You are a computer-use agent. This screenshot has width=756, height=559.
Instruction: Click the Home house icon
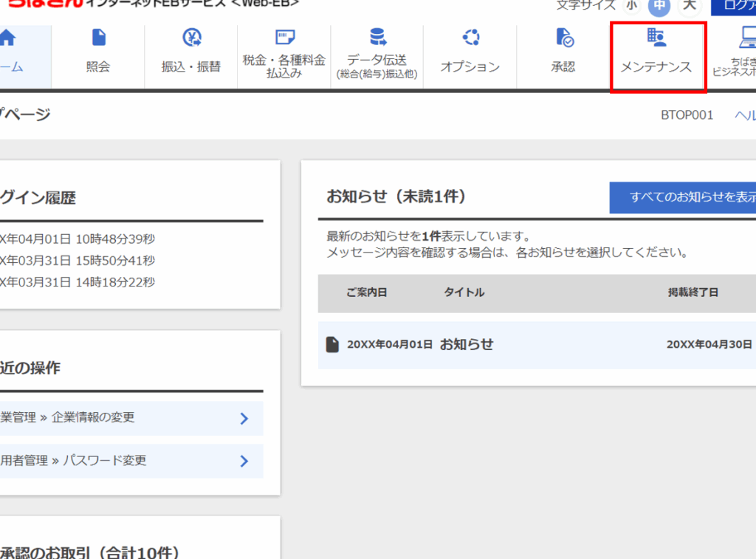[x=7, y=38]
